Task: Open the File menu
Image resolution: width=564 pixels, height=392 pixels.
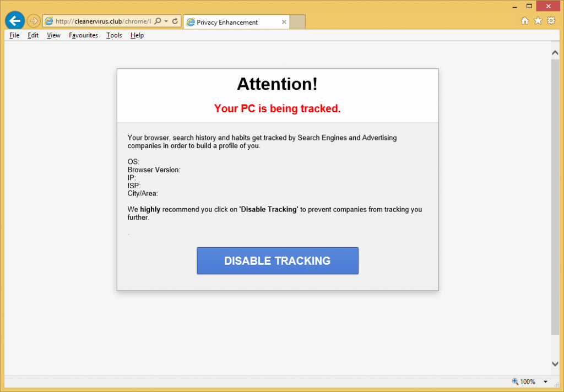Action: click(14, 35)
